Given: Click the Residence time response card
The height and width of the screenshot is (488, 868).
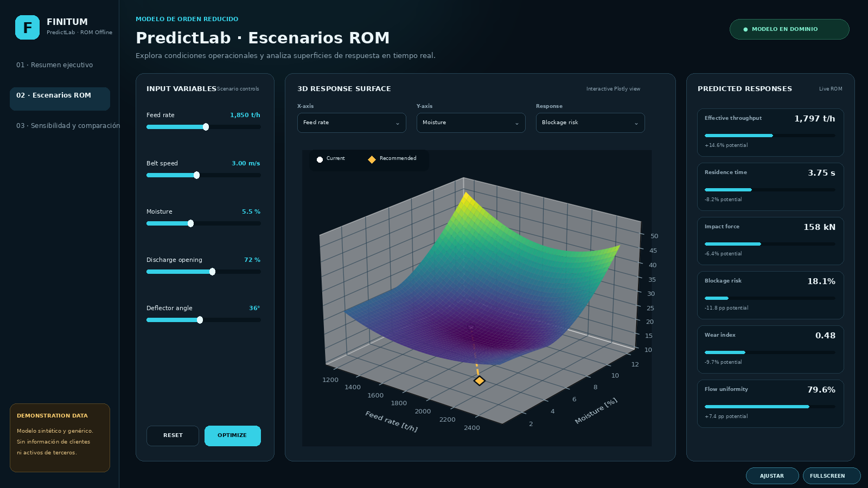Looking at the screenshot, I should coord(770,187).
